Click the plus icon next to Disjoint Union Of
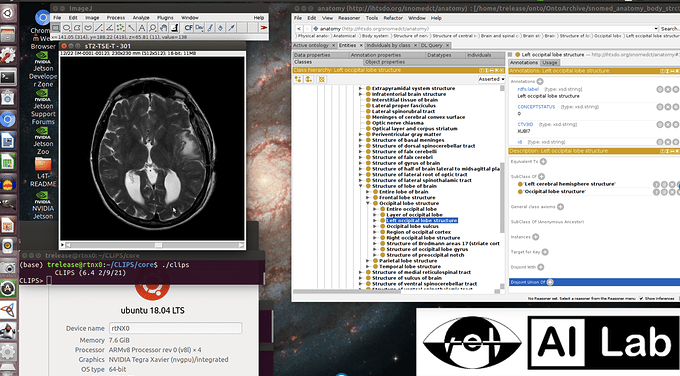The width and height of the screenshot is (680, 376). tap(550, 282)
